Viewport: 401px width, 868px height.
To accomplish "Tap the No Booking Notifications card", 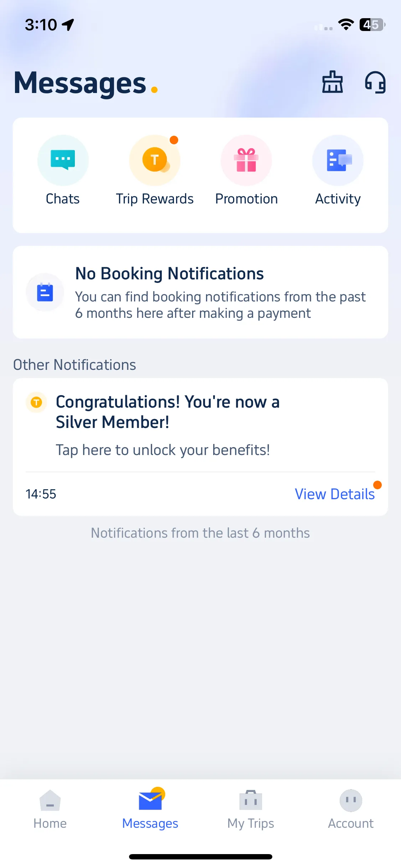I will click(x=200, y=292).
